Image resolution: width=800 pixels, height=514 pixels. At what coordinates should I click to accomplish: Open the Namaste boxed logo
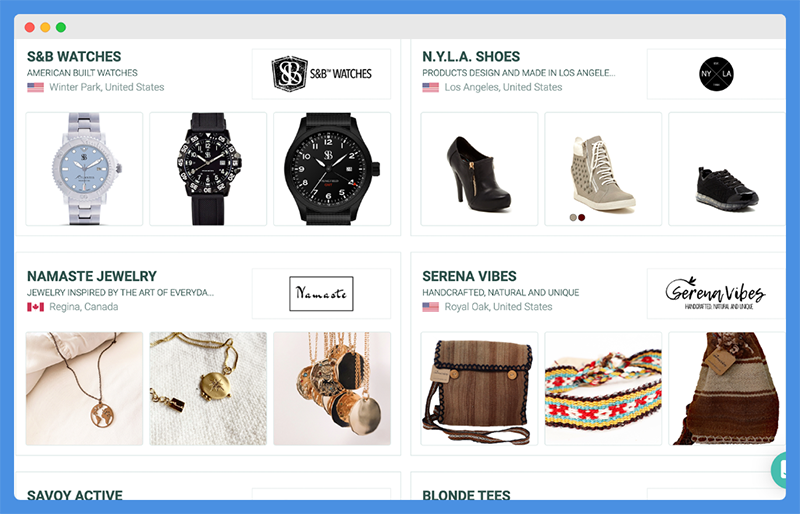coord(321,293)
